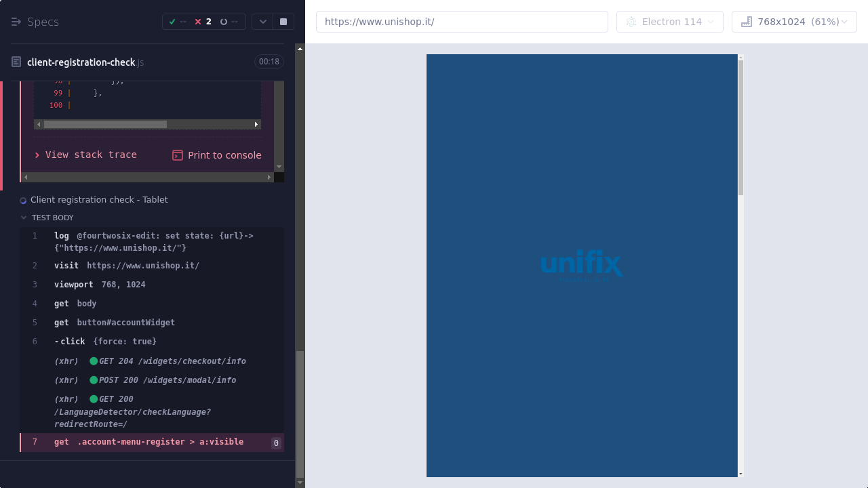Click the failing 'get .account-menu-register' command
868x488 pixels.
[x=149, y=442]
